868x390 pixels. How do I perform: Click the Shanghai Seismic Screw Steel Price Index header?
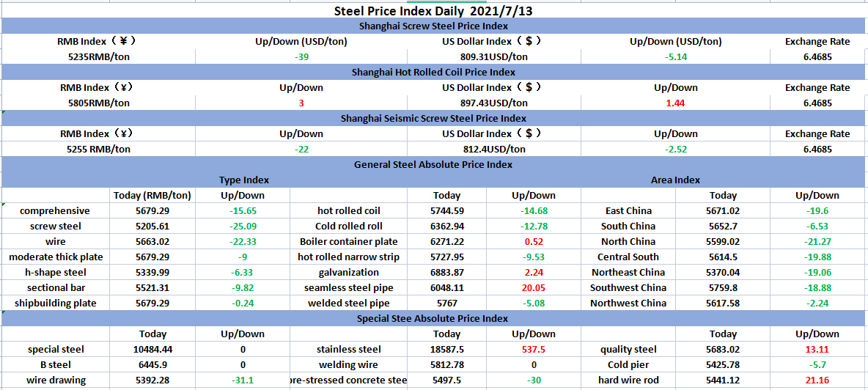[x=433, y=119]
